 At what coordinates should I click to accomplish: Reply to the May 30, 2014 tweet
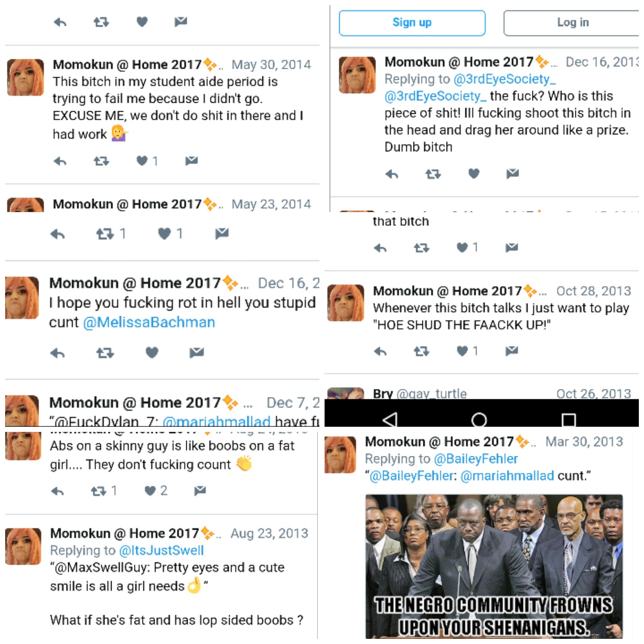[x=60, y=161]
